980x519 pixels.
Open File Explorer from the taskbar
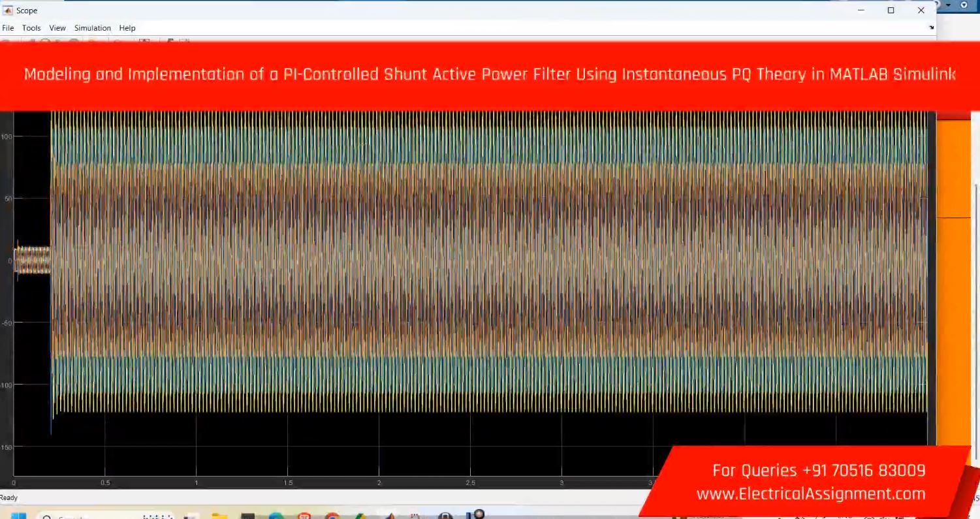(x=219, y=516)
